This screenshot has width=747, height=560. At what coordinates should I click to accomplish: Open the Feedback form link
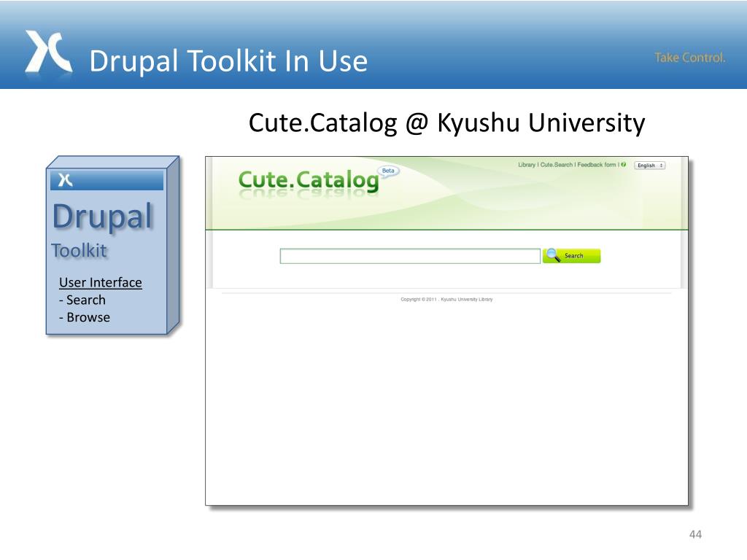(597, 165)
